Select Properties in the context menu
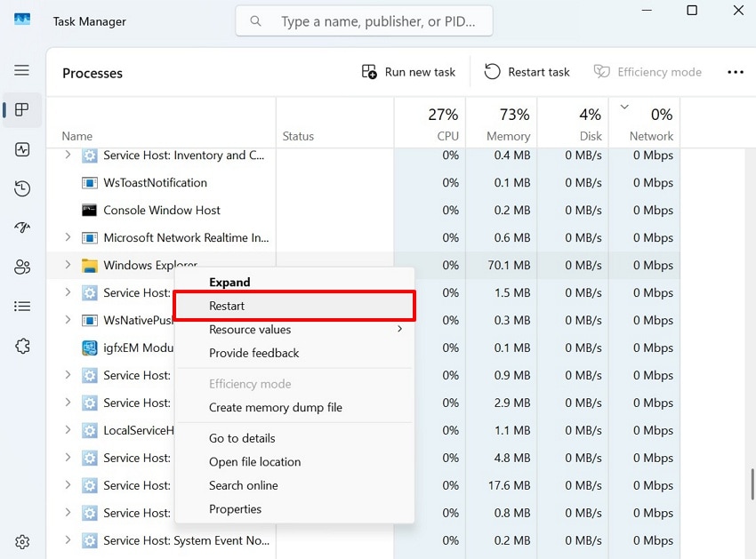The width and height of the screenshot is (756, 559). [x=235, y=509]
